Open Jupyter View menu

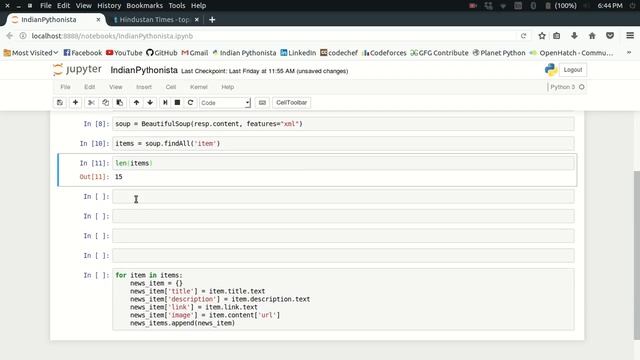click(116, 87)
